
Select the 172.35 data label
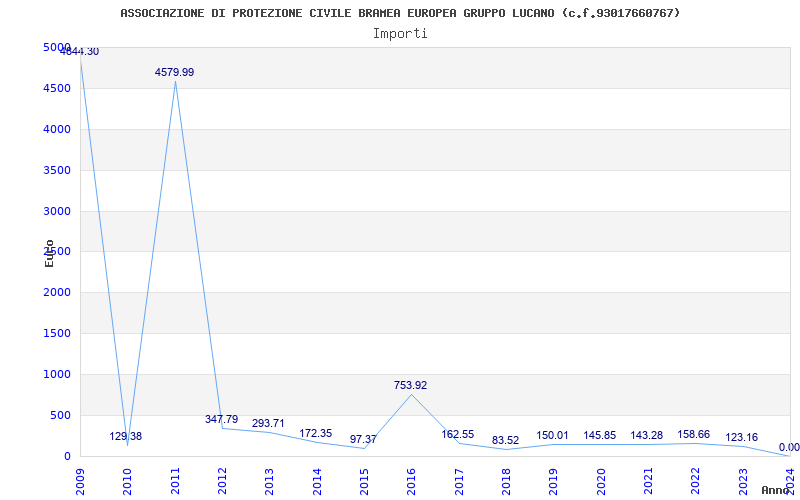[x=315, y=433]
